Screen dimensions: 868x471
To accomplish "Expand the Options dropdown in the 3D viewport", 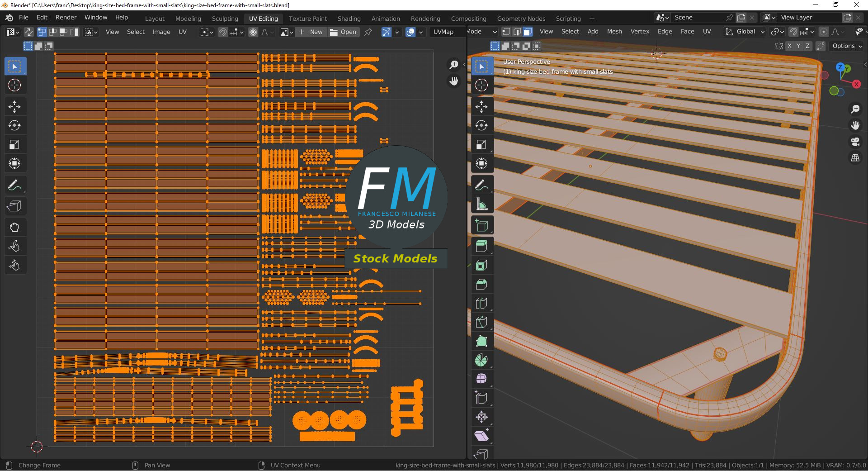I will coord(847,46).
